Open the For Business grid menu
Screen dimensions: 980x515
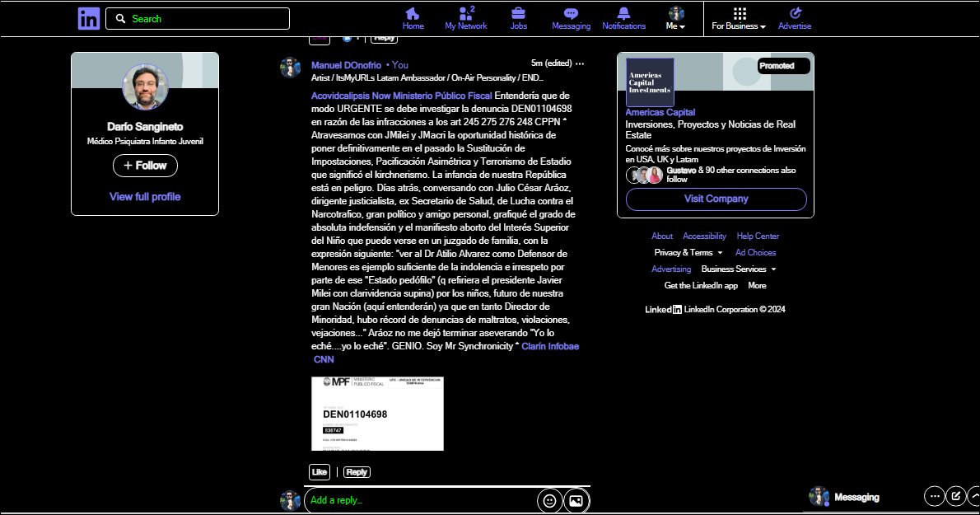[x=739, y=19]
